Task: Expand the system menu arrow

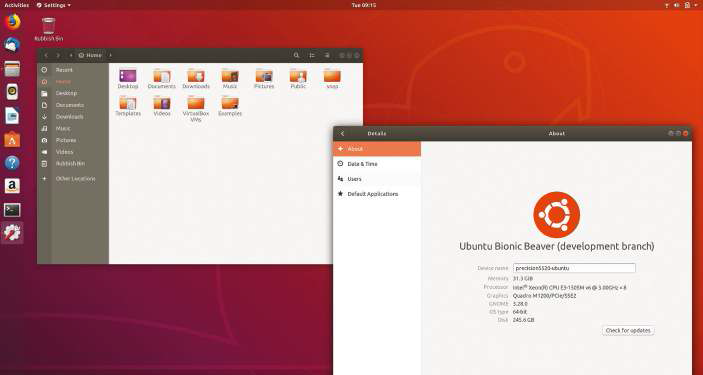Action: coord(696,5)
